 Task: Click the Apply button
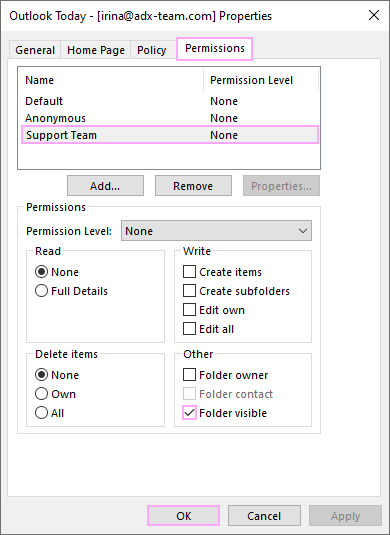point(345,516)
